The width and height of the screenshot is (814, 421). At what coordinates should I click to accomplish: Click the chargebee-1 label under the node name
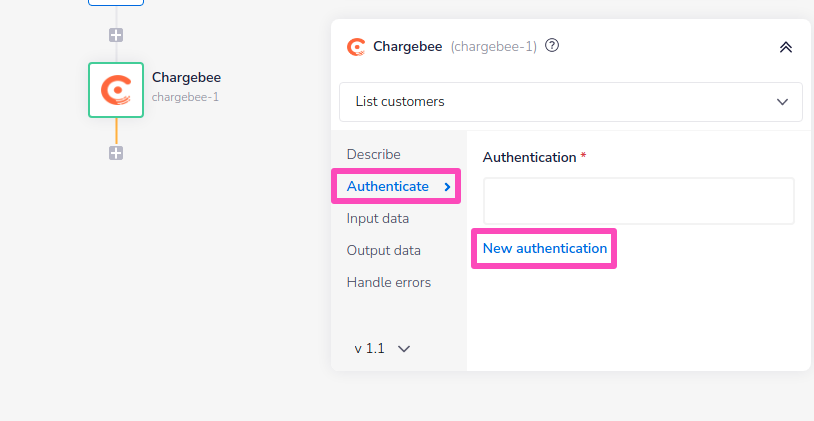[x=185, y=97]
